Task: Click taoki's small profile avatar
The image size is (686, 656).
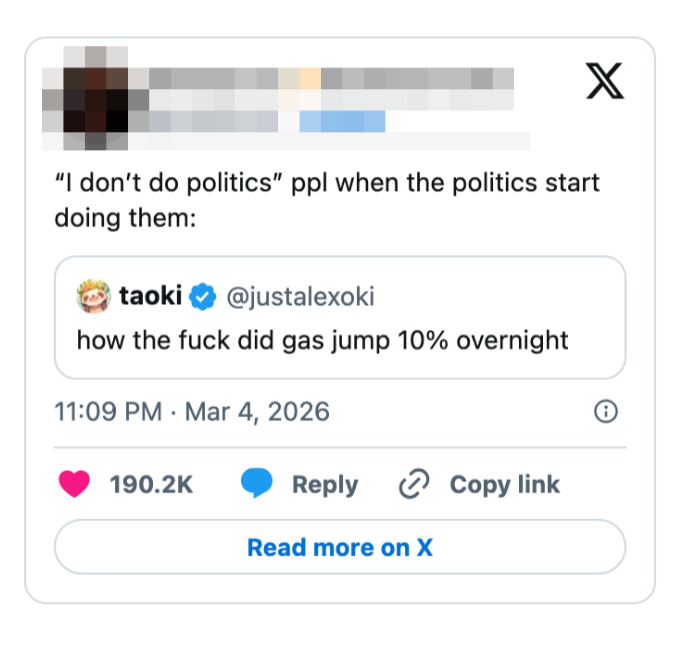Action: click(x=94, y=297)
